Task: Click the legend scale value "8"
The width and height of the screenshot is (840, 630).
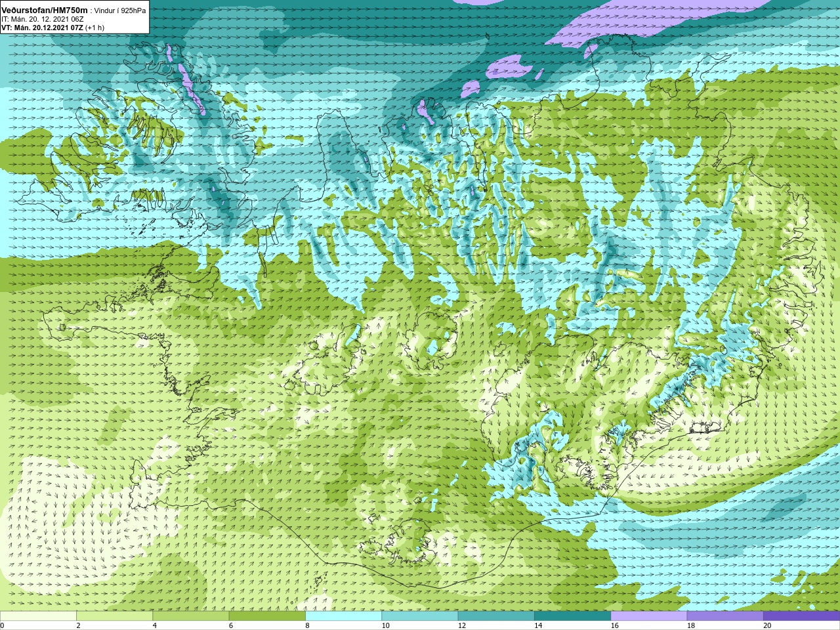Action: [308, 625]
